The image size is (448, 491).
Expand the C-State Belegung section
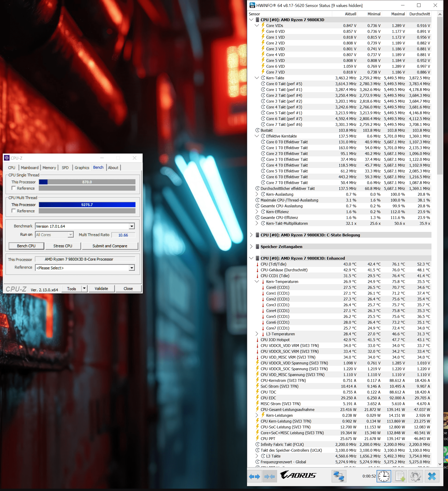[x=251, y=235]
